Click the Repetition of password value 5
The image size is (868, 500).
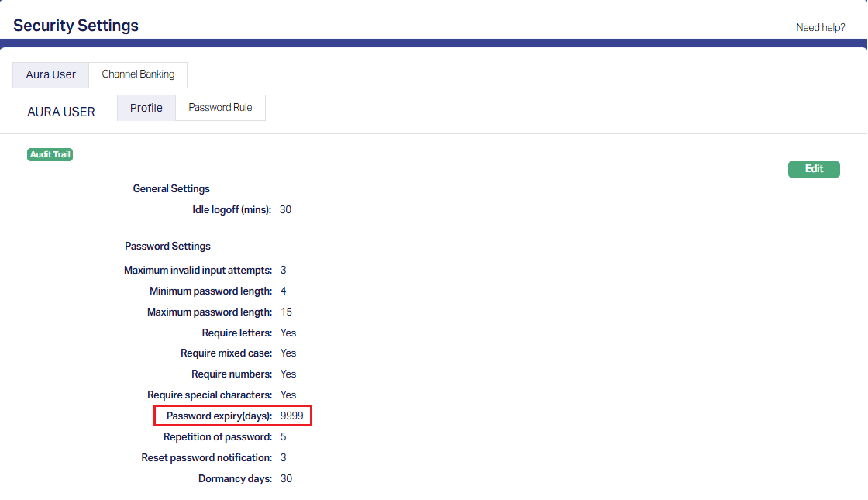tap(284, 437)
